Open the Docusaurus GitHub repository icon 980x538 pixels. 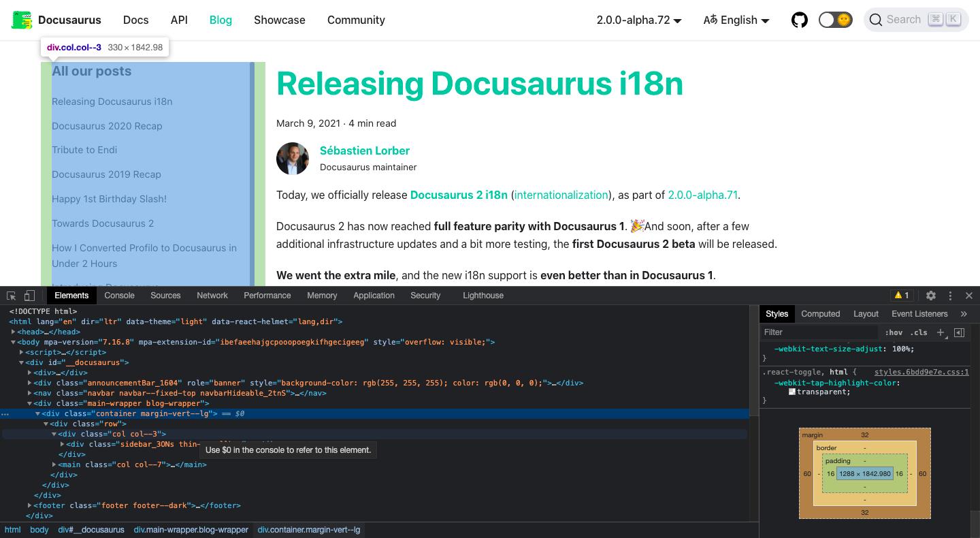pos(800,20)
